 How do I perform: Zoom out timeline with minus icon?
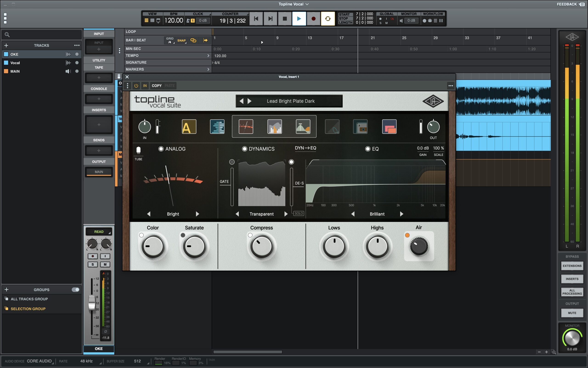[x=539, y=352]
